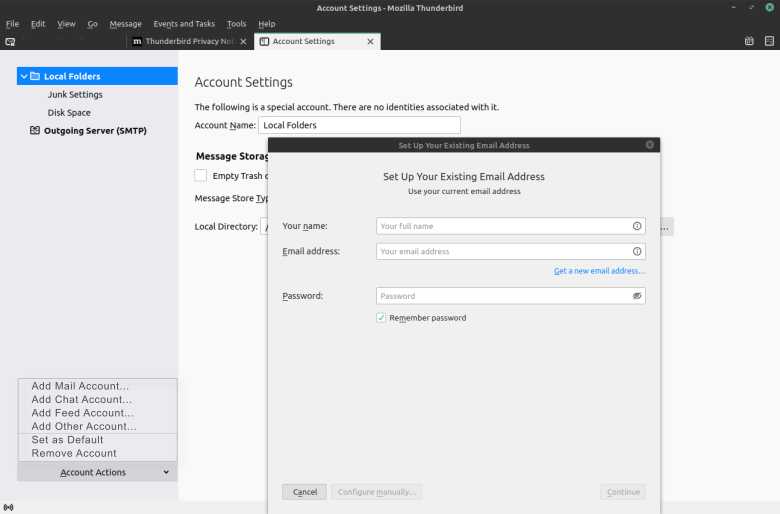Follow the Get a new email address link
Image resolution: width=780 pixels, height=514 pixels.
(x=599, y=271)
